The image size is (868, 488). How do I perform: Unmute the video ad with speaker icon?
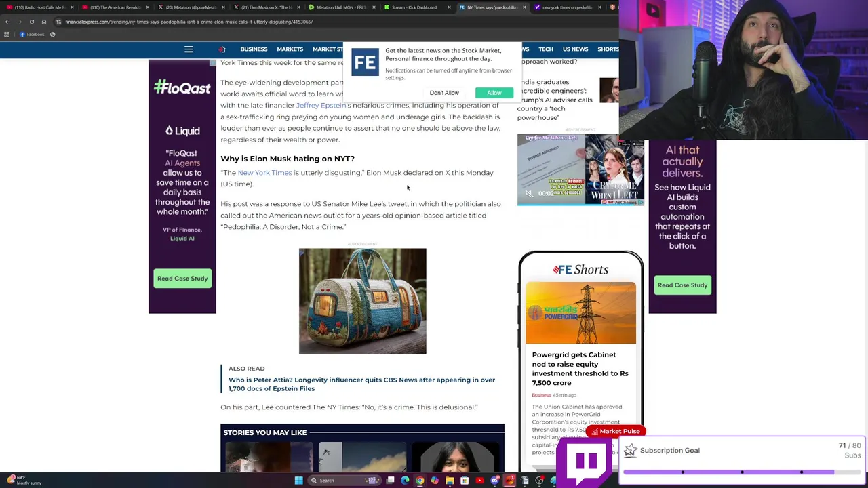click(x=529, y=193)
